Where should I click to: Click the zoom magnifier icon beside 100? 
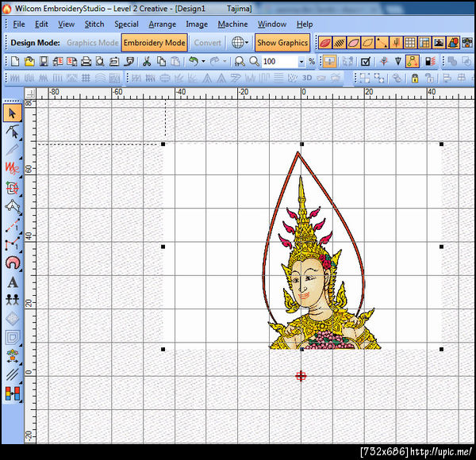[x=254, y=62]
